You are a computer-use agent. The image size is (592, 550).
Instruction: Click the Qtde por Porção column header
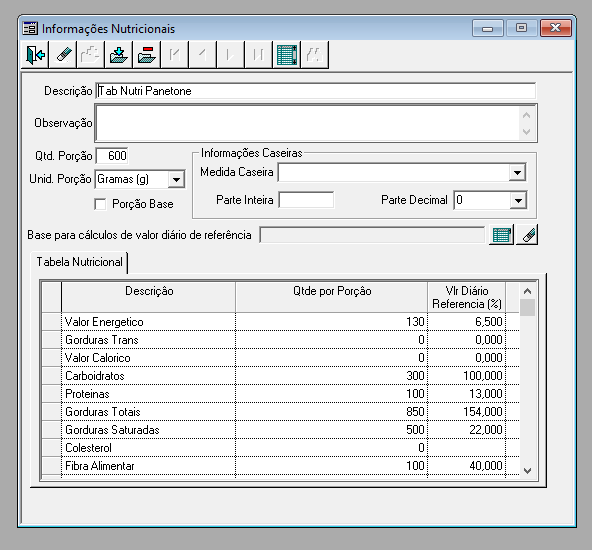332,297
